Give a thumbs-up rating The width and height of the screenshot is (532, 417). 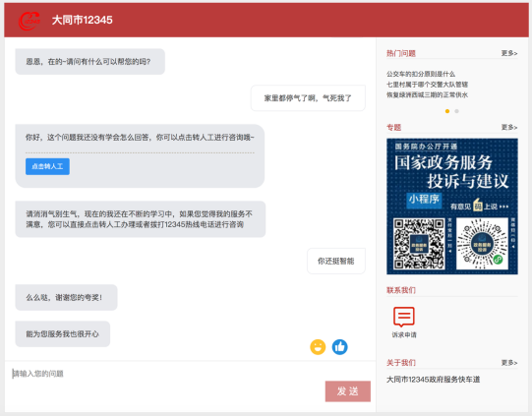[x=339, y=347]
